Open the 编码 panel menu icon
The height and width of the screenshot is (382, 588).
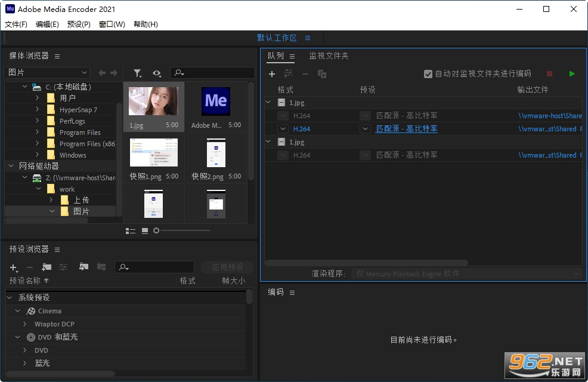(292, 292)
